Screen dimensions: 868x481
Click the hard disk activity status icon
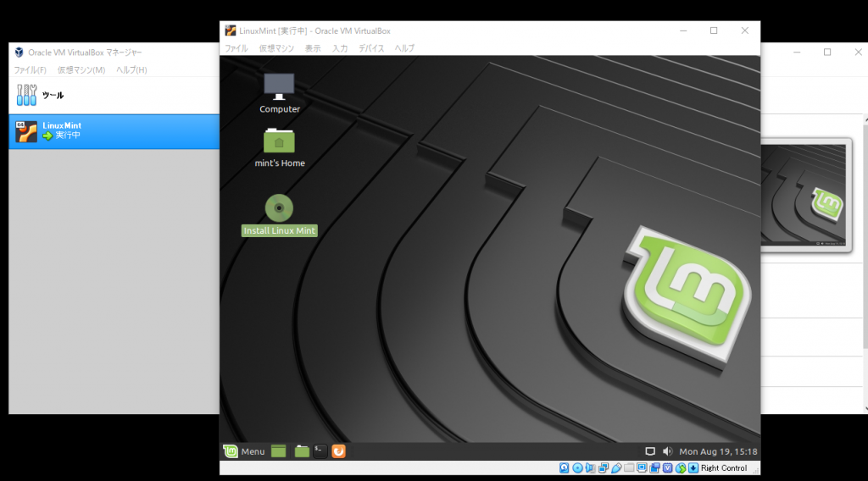click(x=564, y=467)
